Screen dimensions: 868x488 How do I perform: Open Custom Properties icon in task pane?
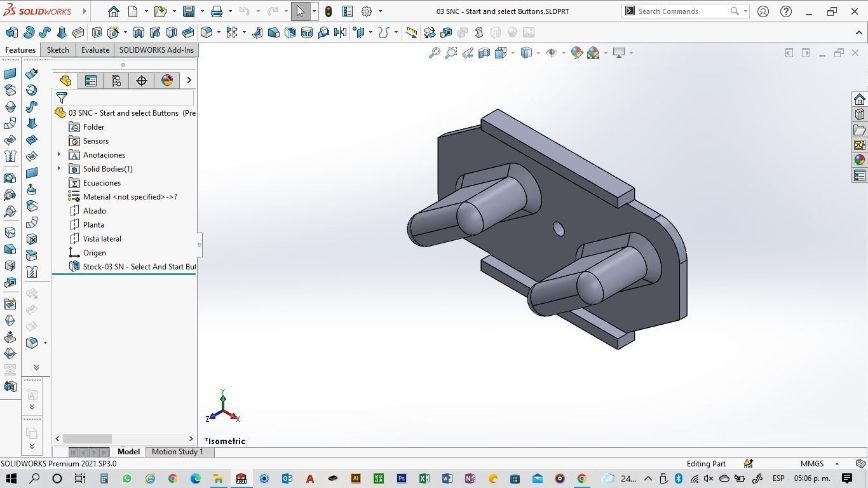point(860,175)
